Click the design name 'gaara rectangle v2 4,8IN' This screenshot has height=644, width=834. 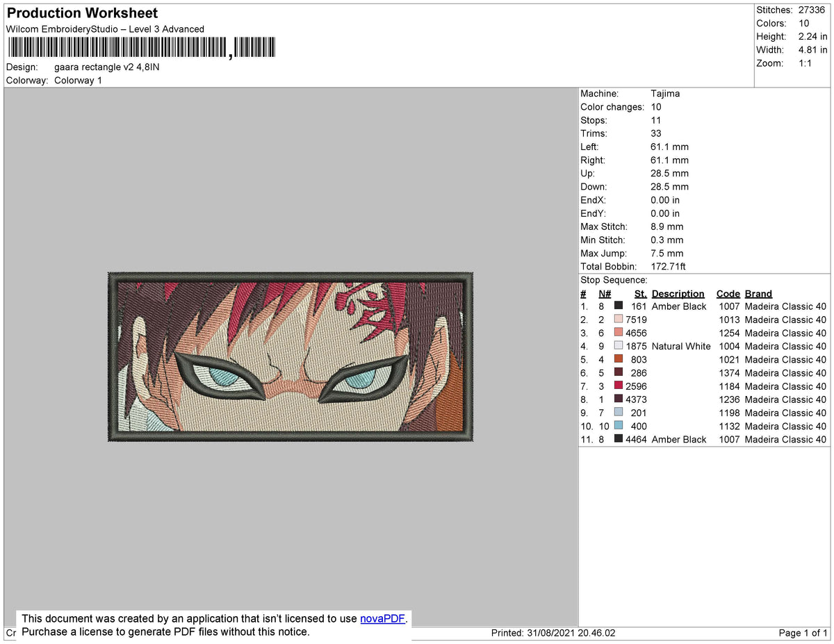(x=106, y=67)
